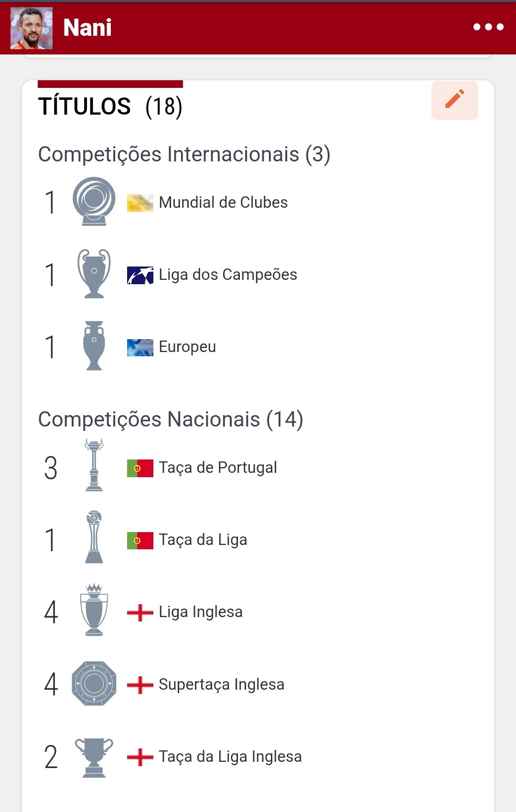Tap the pencil edit icon

[454, 100]
